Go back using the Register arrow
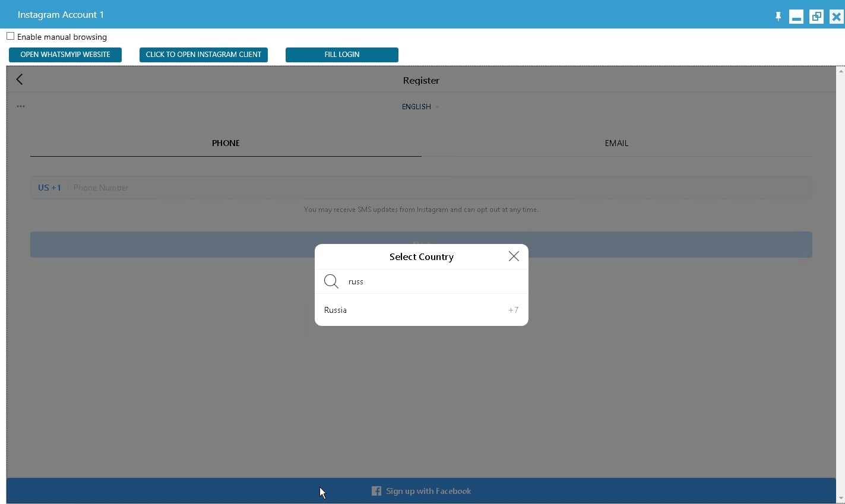 (x=20, y=80)
